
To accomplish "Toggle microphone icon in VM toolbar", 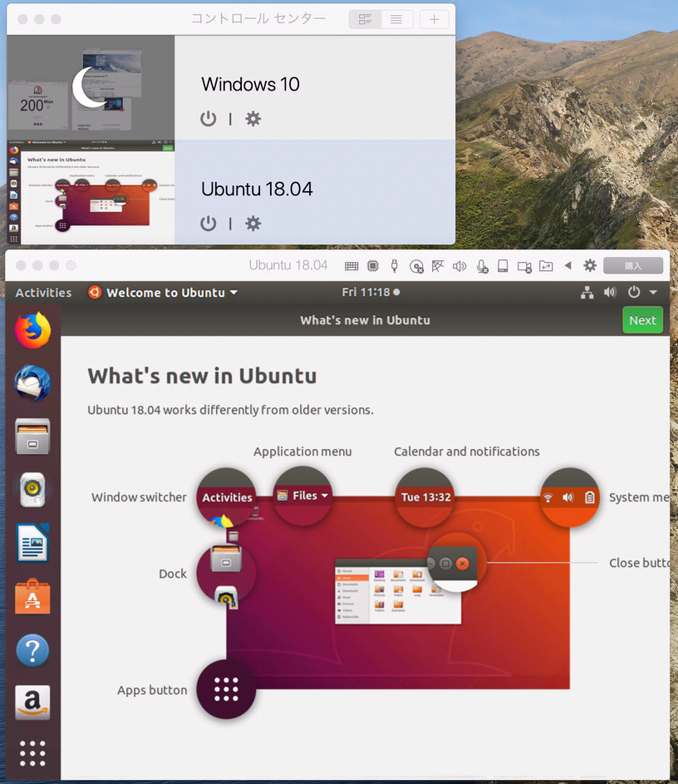I will [x=482, y=266].
